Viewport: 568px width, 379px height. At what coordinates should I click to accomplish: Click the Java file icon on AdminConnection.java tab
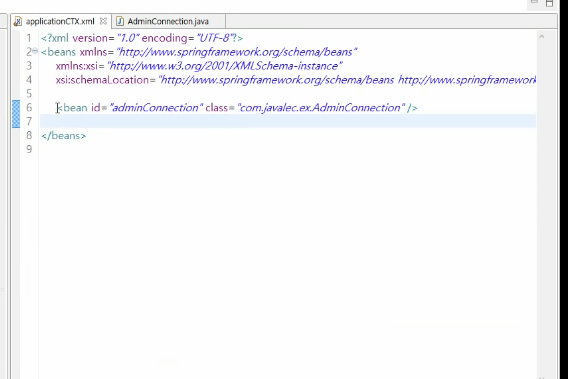pos(120,21)
